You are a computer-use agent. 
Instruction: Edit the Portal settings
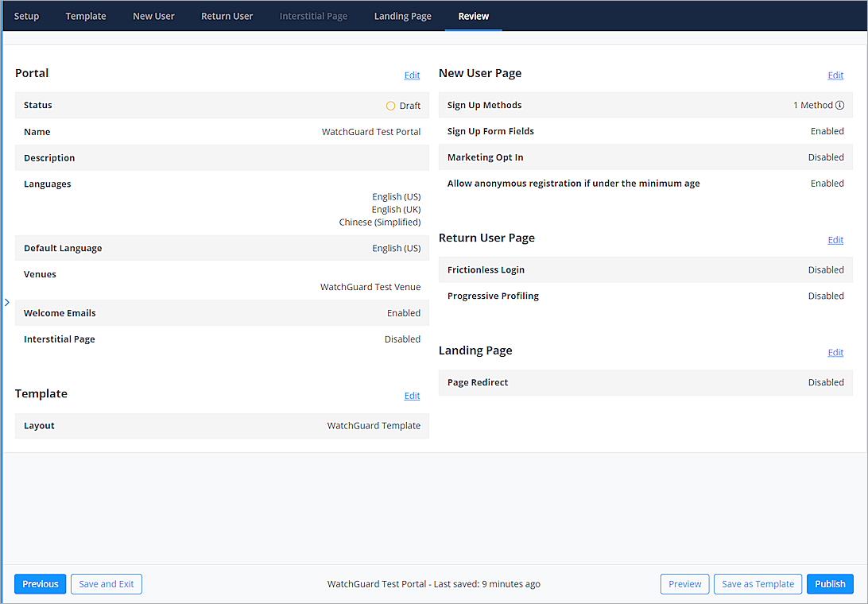(412, 75)
